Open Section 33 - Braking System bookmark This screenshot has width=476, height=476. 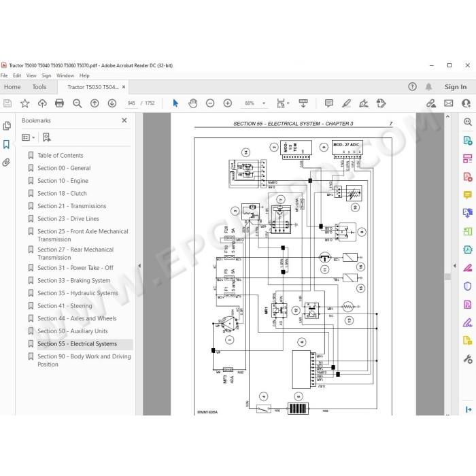[x=73, y=280]
